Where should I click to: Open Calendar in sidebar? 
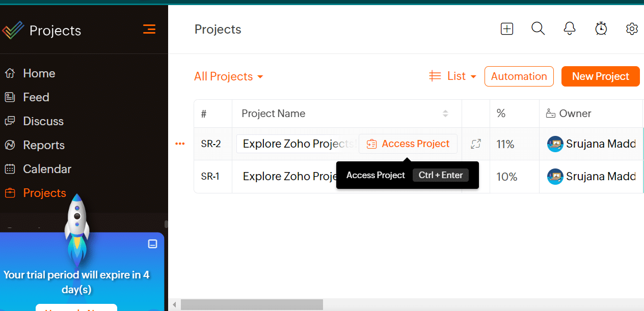pyautogui.click(x=47, y=169)
